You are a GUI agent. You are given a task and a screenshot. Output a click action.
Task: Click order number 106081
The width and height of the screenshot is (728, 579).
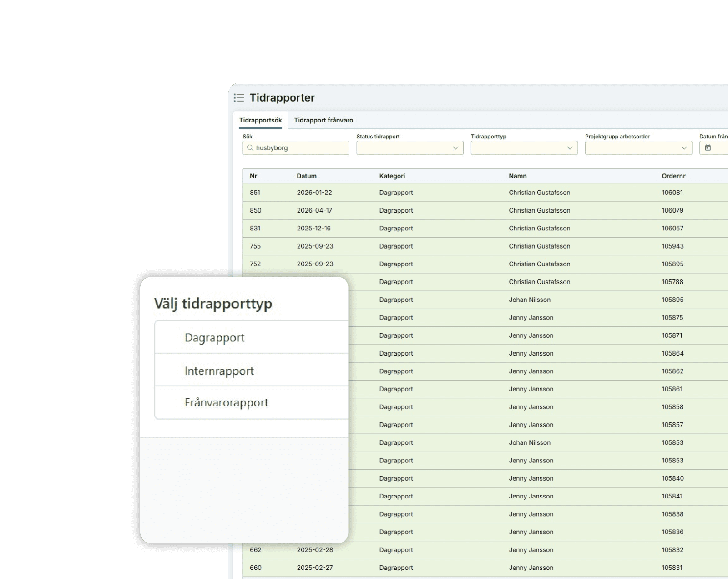click(672, 193)
